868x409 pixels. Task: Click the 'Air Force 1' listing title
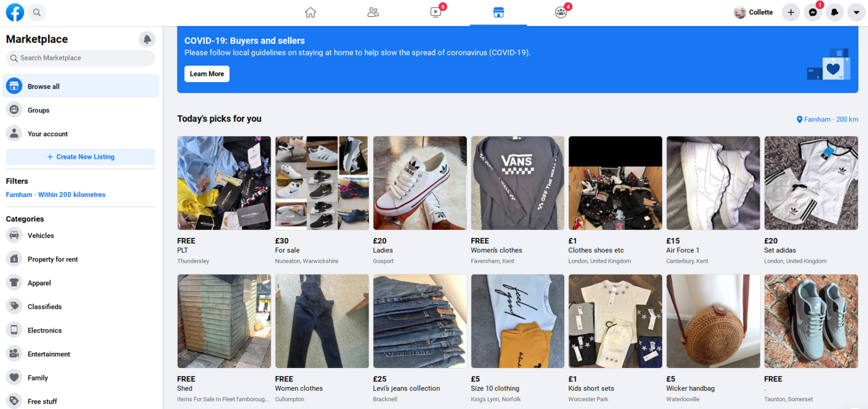point(682,250)
